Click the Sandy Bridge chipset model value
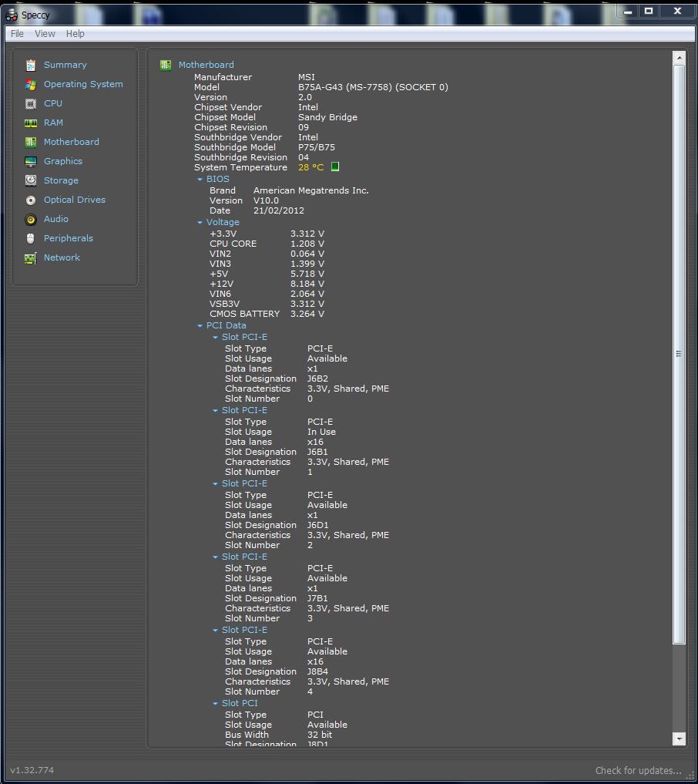 (327, 117)
